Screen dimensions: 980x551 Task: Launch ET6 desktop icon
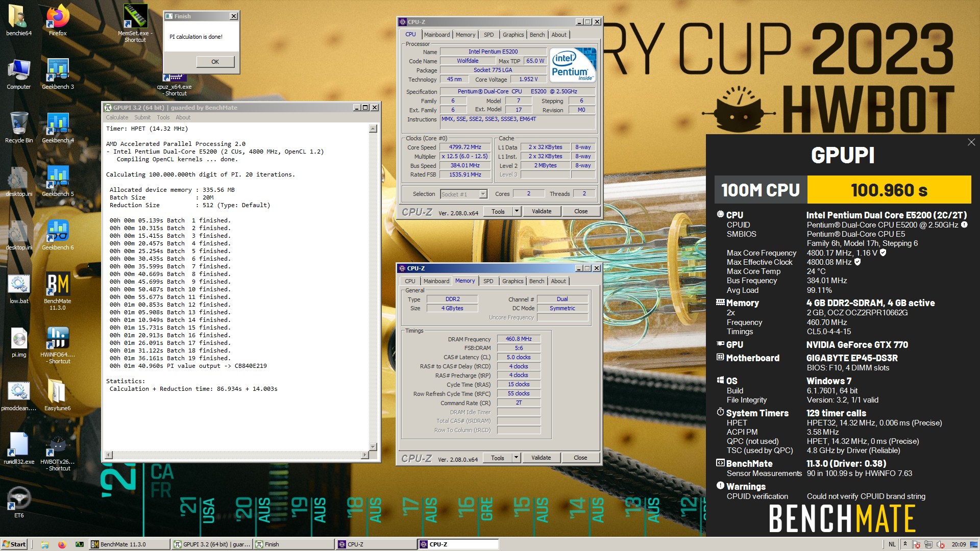(x=19, y=503)
